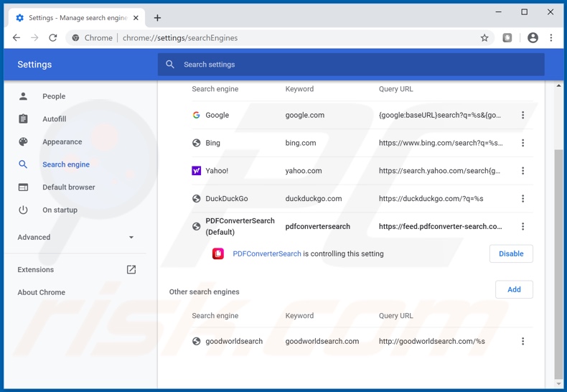Select the Settings - Manage search engines tab
567x392 pixels.
click(x=77, y=18)
